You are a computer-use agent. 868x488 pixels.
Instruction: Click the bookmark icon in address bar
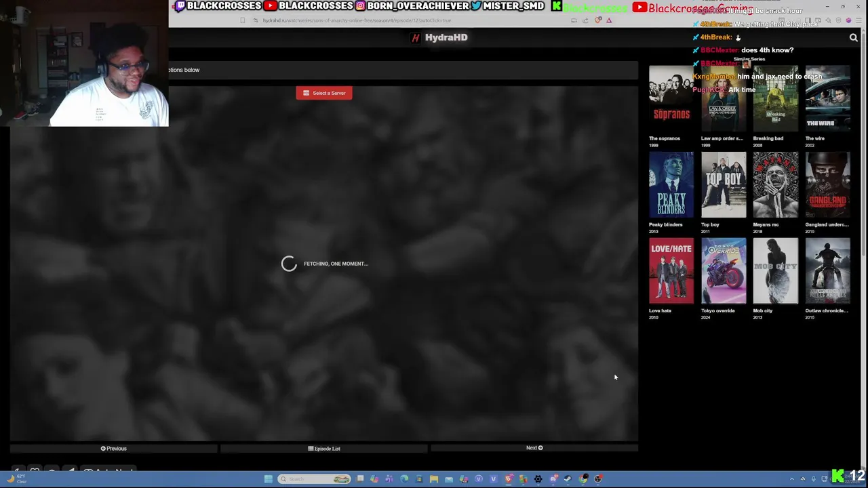[242, 20]
